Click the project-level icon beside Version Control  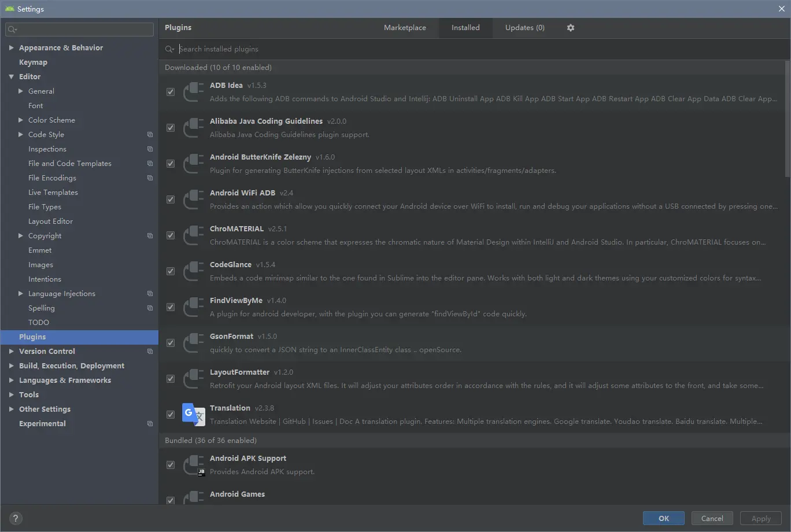tap(150, 352)
